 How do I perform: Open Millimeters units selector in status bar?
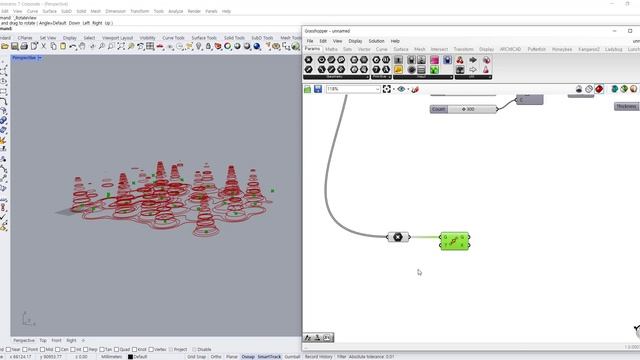tap(111, 357)
